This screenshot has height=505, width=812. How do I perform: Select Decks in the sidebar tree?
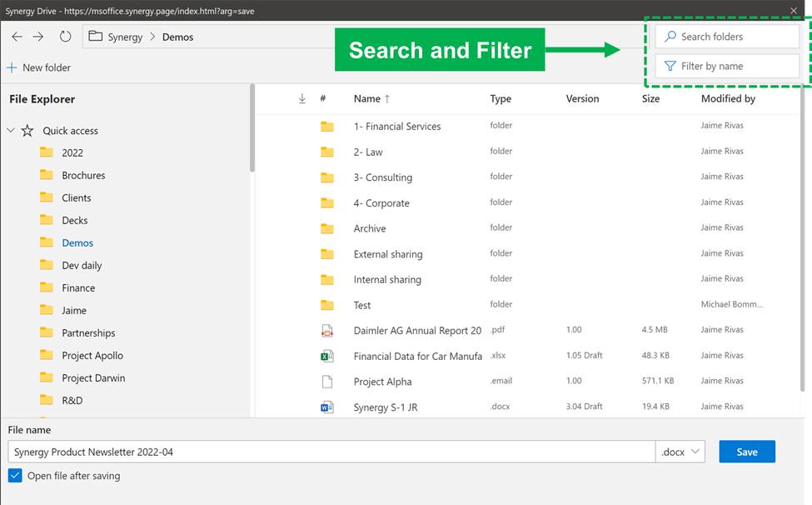pos(75,220)
